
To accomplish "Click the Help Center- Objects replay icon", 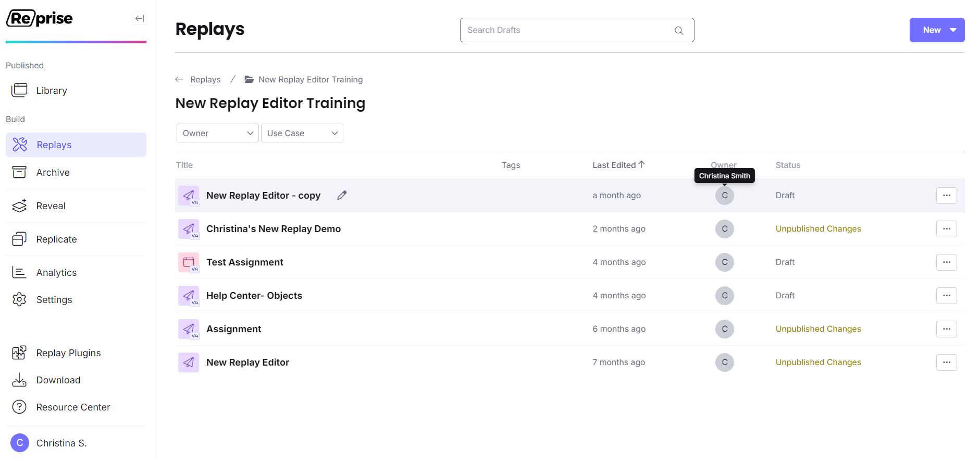I will point(189,296).
